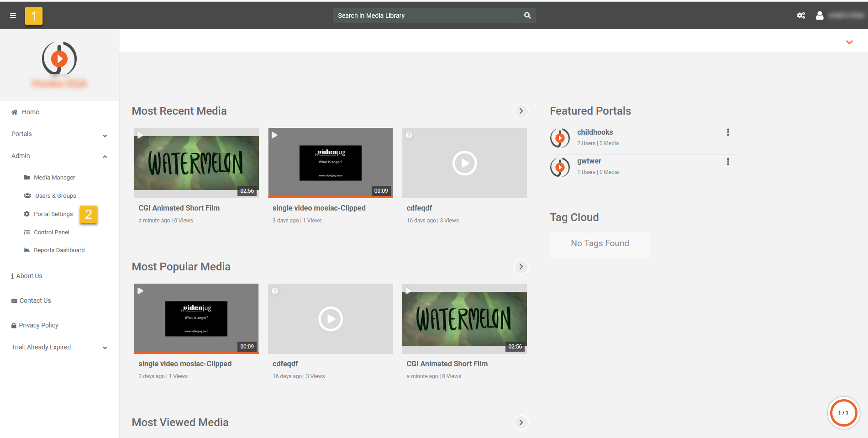Open the Privacy Policy link
This screenshot has height=438, width=868.
[x=38, y=325]
